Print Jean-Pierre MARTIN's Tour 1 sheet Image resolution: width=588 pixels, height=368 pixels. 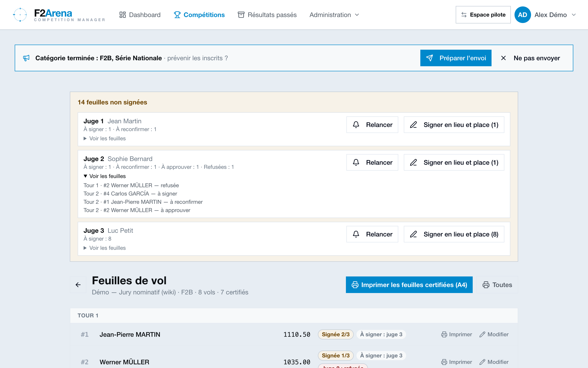tap(457, 334)
